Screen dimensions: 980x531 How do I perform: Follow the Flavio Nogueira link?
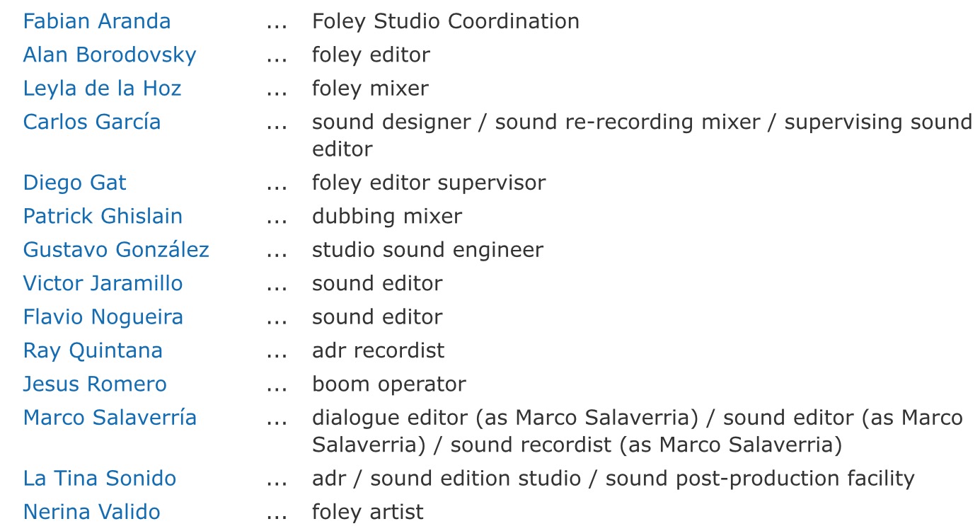click(103, 316)
